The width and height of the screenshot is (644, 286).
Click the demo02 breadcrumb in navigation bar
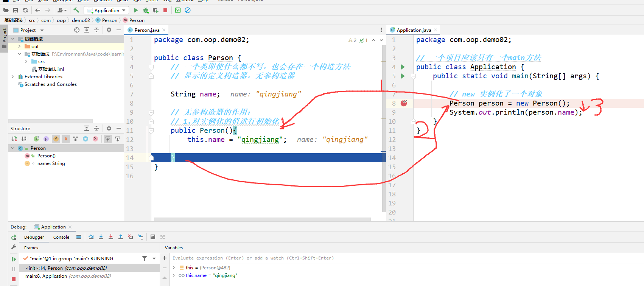(x=81, y=20)
